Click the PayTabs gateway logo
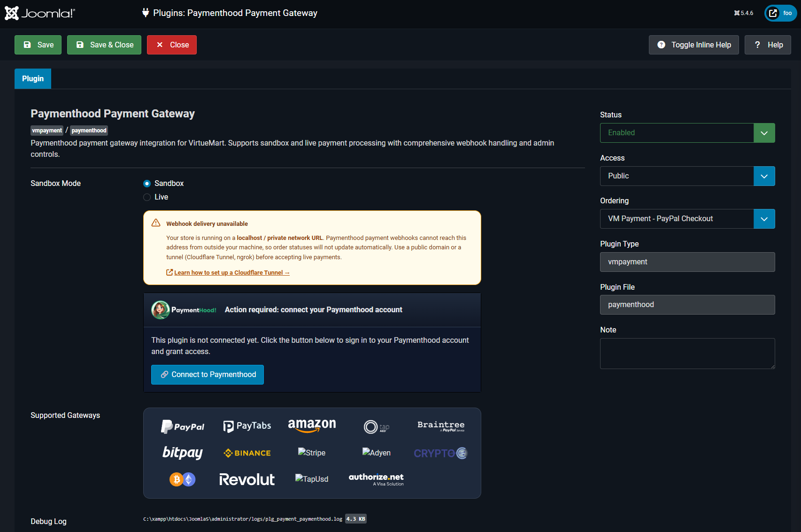This screenshot has height=532, width=801. (x=247, y=426)
